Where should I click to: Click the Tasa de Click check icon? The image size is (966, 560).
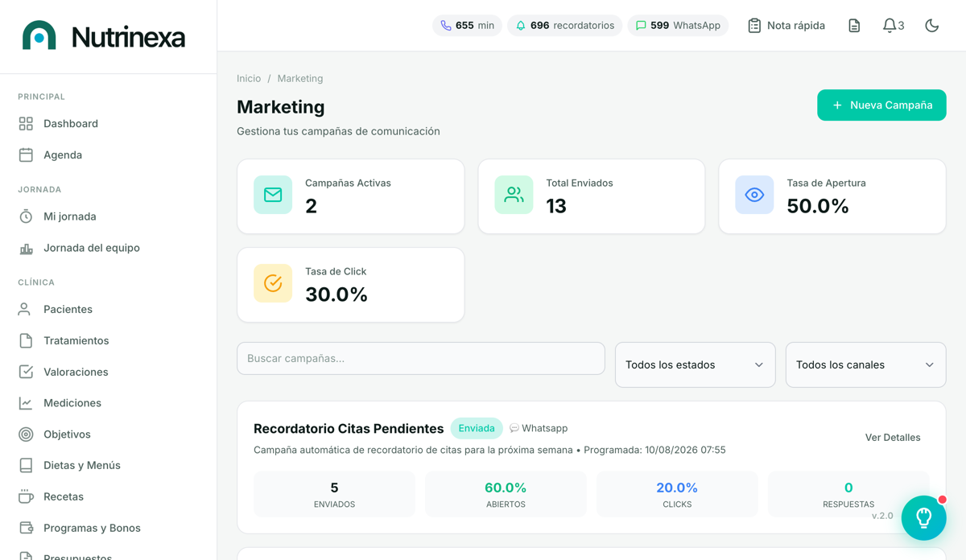[x=273, y=283]
